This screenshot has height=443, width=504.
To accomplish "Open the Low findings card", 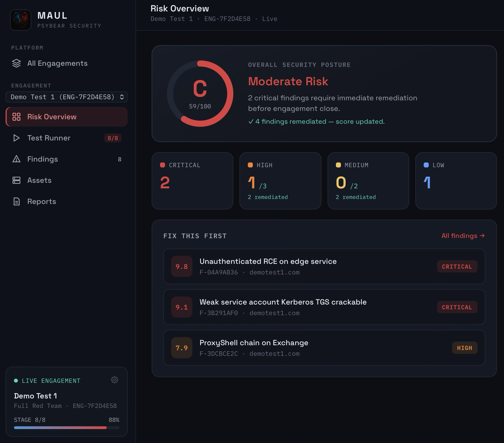I will tap(456, 181).
